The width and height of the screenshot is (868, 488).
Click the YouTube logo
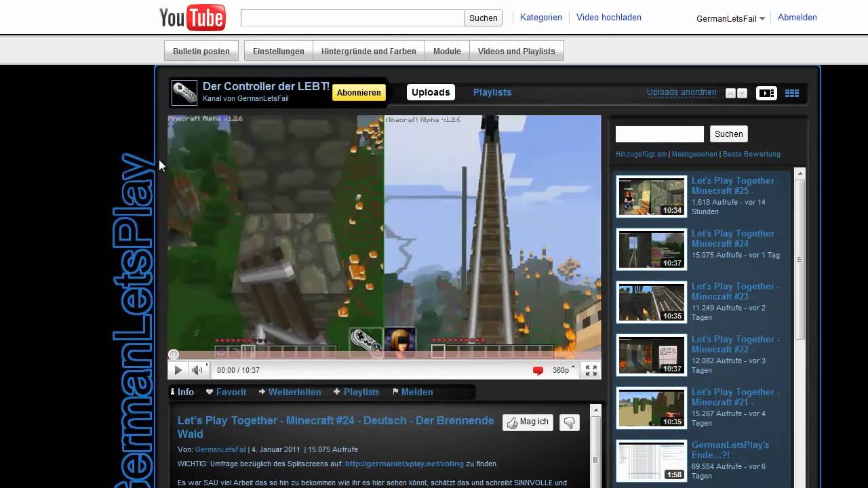click(192, 18)
